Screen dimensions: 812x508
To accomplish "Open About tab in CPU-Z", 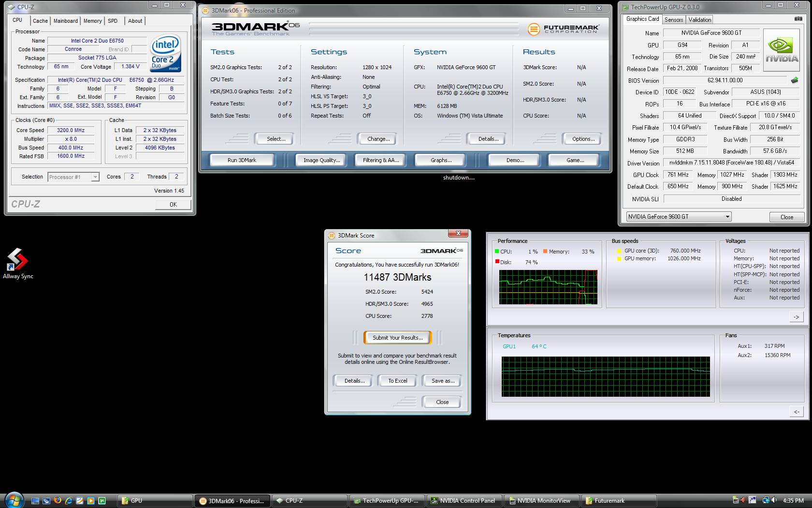I will [135, 21].
